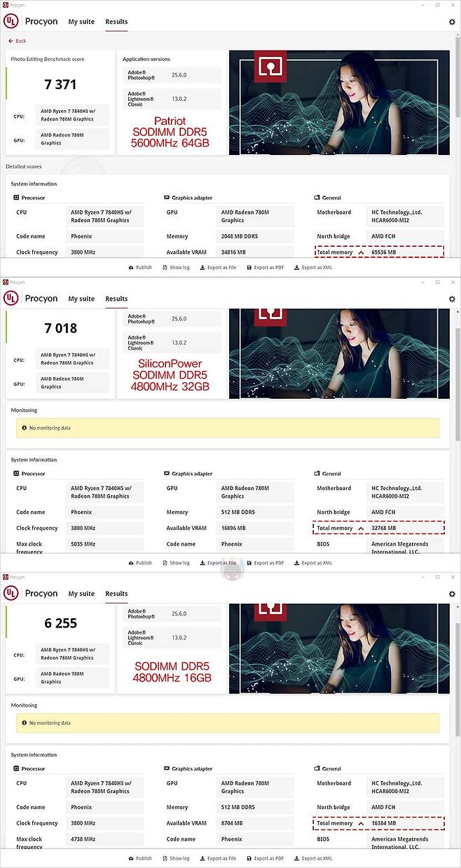Go Back from the 7 371 results page
This screenshot has height=868, width=461.
click(x=17, y=41)
